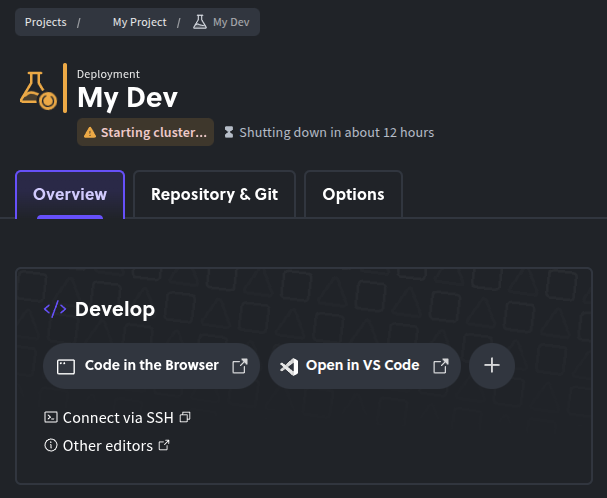The width and height of the screenshot is (607, 498).
Task: Click the large orange deployment flask icon
Action: 38,91
